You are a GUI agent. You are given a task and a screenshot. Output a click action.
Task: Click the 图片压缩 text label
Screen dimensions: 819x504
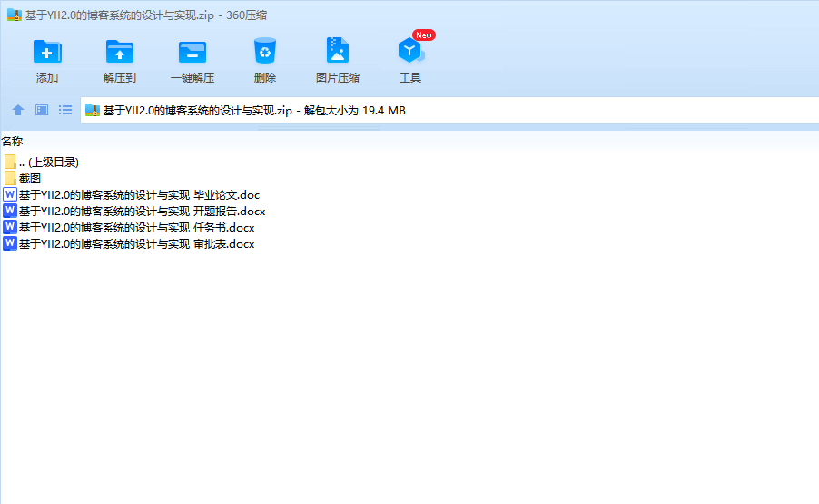tap(338, 78)
